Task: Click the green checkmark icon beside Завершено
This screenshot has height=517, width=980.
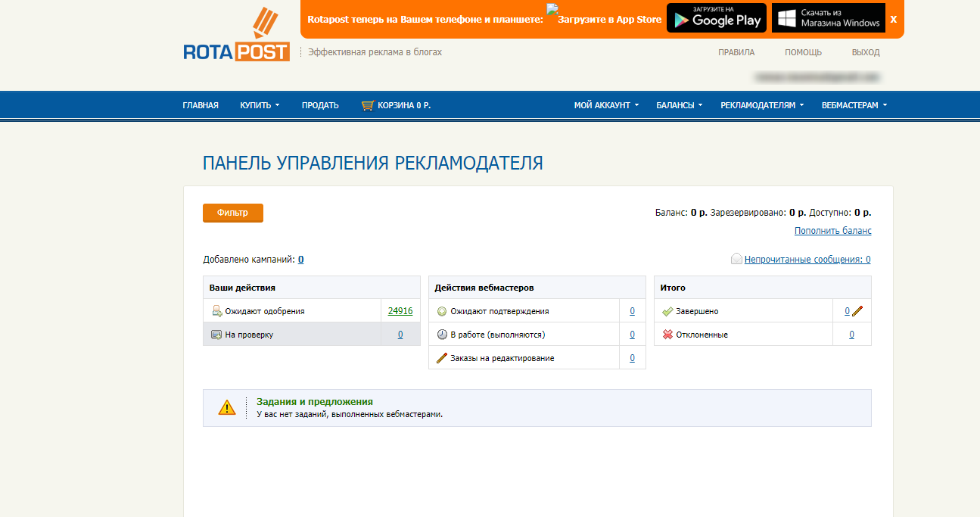Action: pos(669,310)
